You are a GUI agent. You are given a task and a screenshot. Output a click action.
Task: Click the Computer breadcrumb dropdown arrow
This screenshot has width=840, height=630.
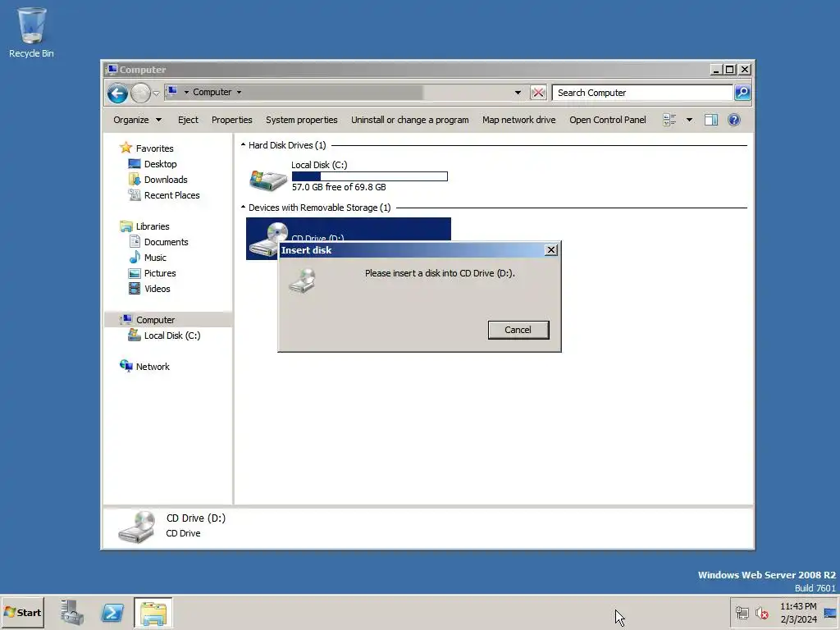point(239,92)
